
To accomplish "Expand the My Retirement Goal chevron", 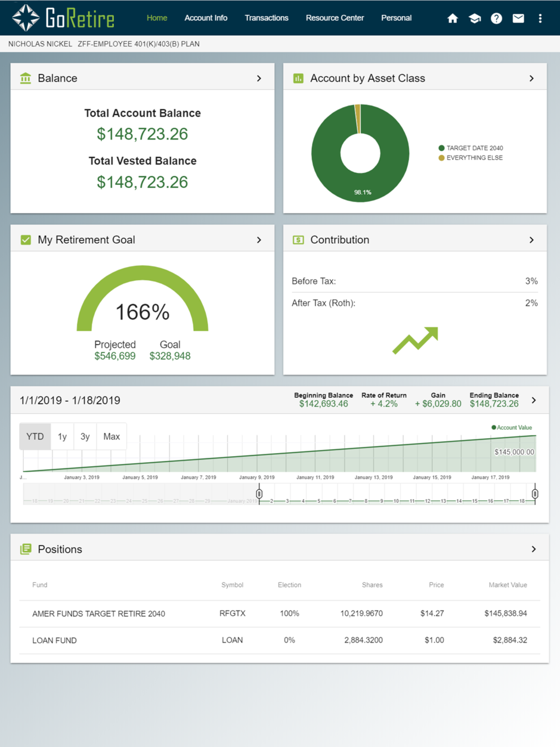I will pos(259,240).
